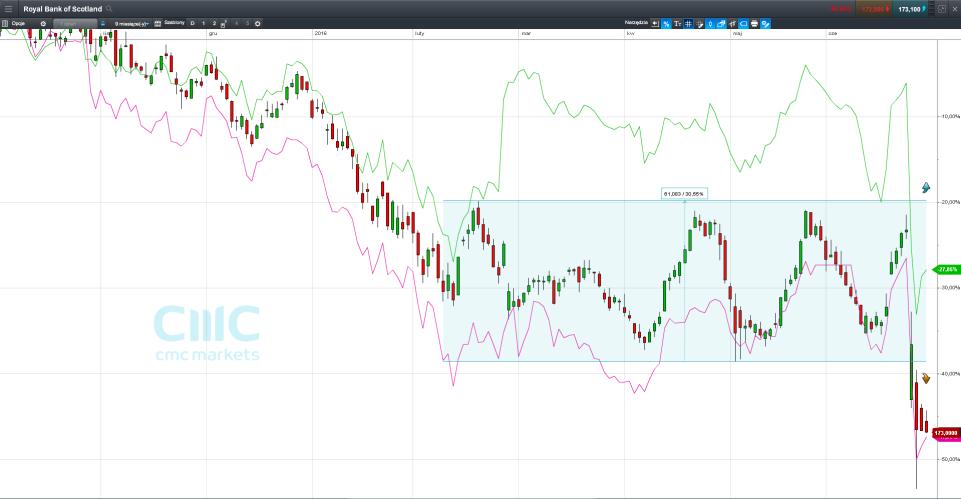Select the 61,003 / 30,65% measurement label
The image size is (961, 499).
tap(684, 193)
